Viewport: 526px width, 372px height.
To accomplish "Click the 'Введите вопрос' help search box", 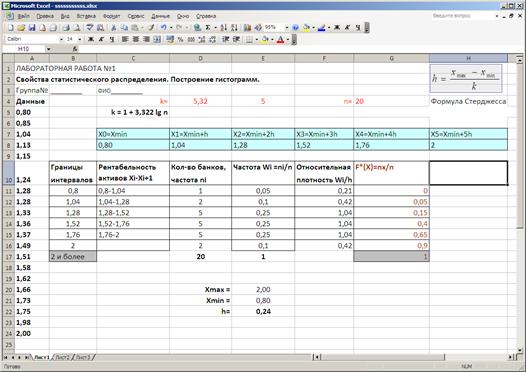I will pos(462,16).
